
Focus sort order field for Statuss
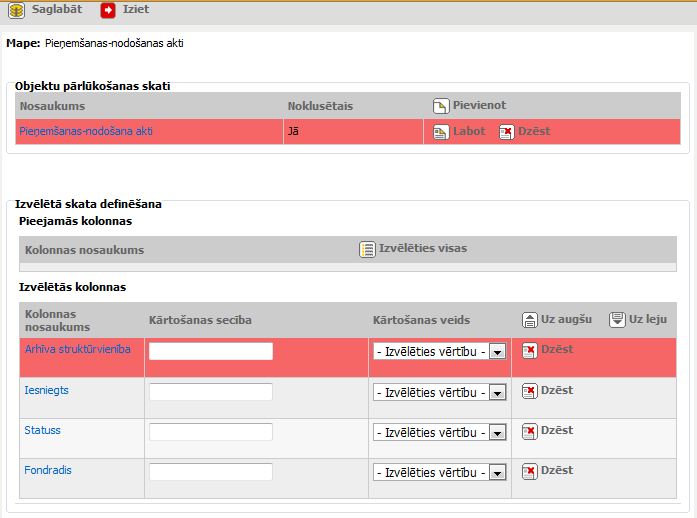211,432
